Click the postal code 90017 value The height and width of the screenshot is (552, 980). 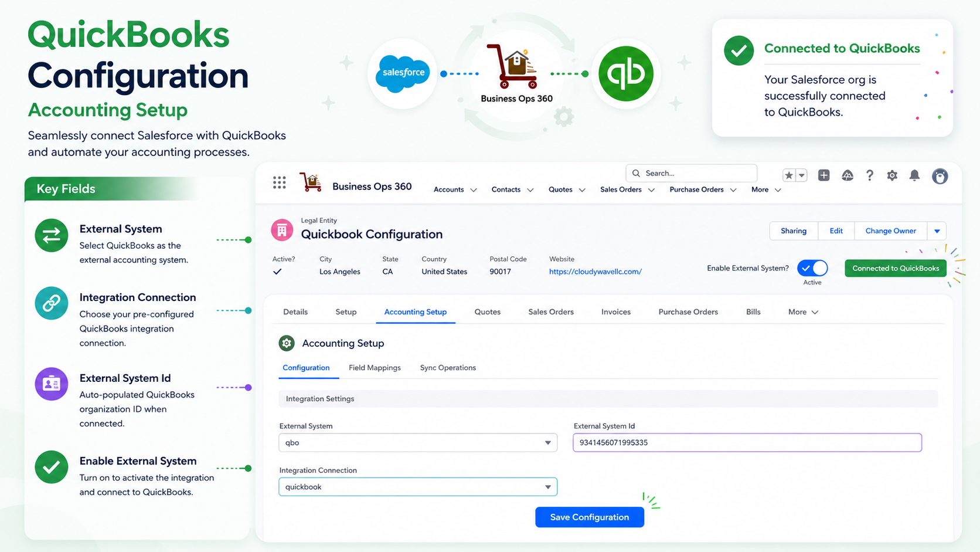pyautogui.click(x=500, y=272)
